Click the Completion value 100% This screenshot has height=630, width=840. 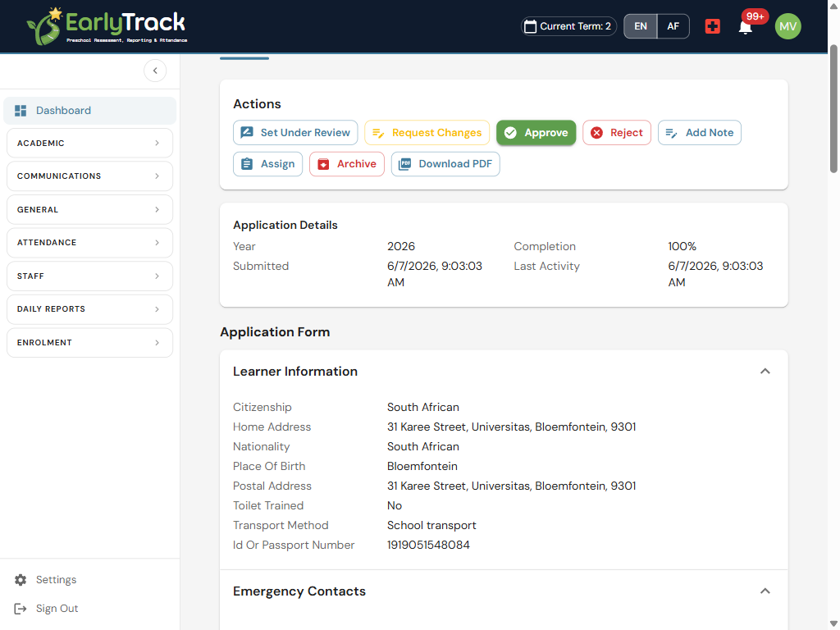click(682, 246)
